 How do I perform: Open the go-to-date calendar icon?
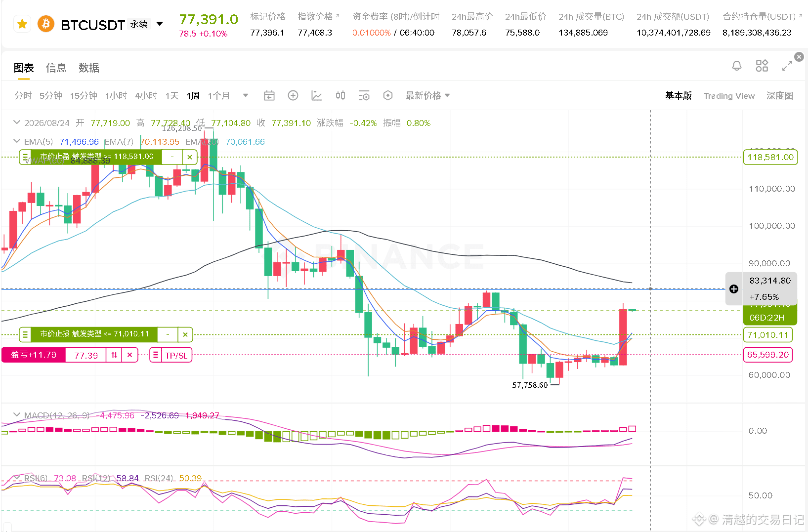click(269, 95)
